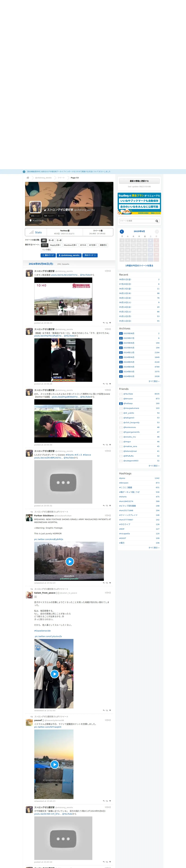Click reply icon on tweet posted 23:55:32
Screen dimensions: 186x868
point(104,505)
